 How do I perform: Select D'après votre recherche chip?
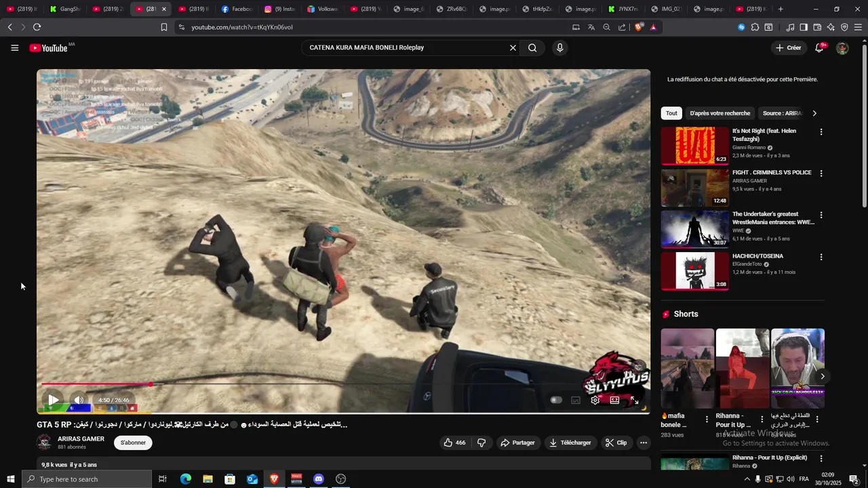(x=719, y=113)
